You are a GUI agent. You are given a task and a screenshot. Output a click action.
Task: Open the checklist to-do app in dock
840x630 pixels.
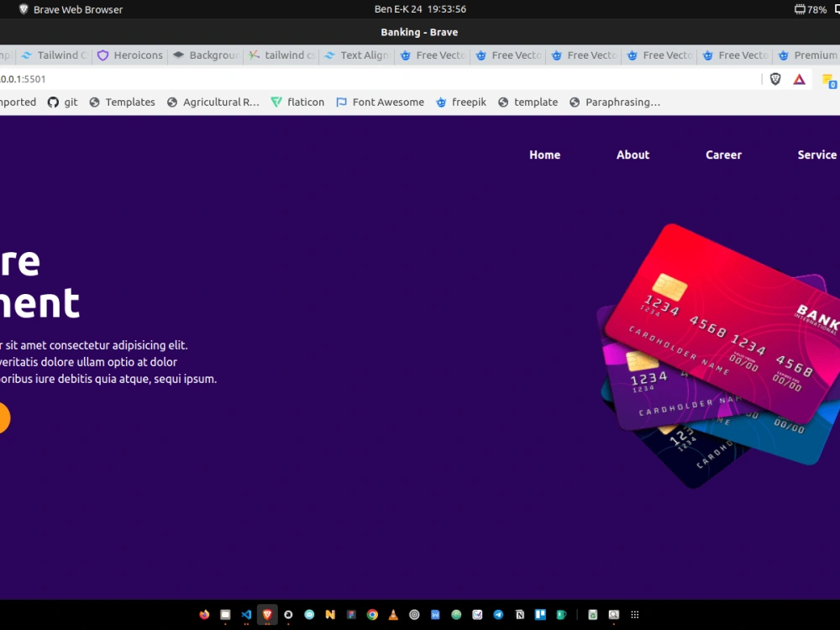click(x=477, y=615)
